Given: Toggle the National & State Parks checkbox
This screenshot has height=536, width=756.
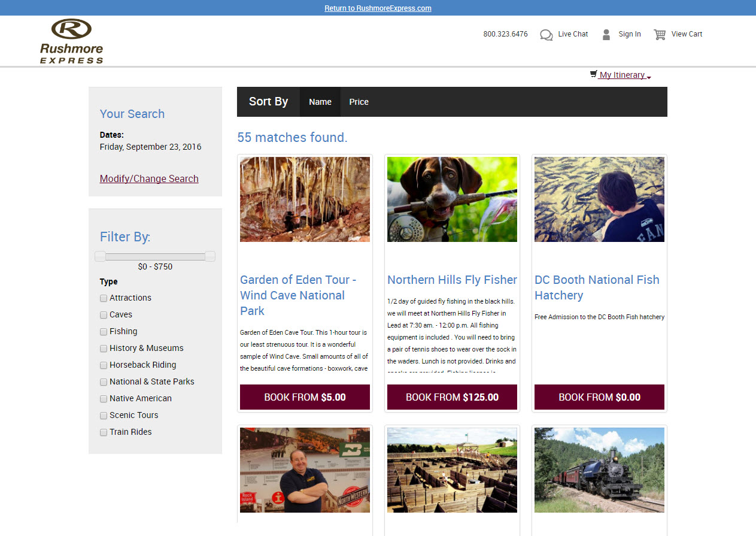Looking at the screenshot, I should point(104,381).
